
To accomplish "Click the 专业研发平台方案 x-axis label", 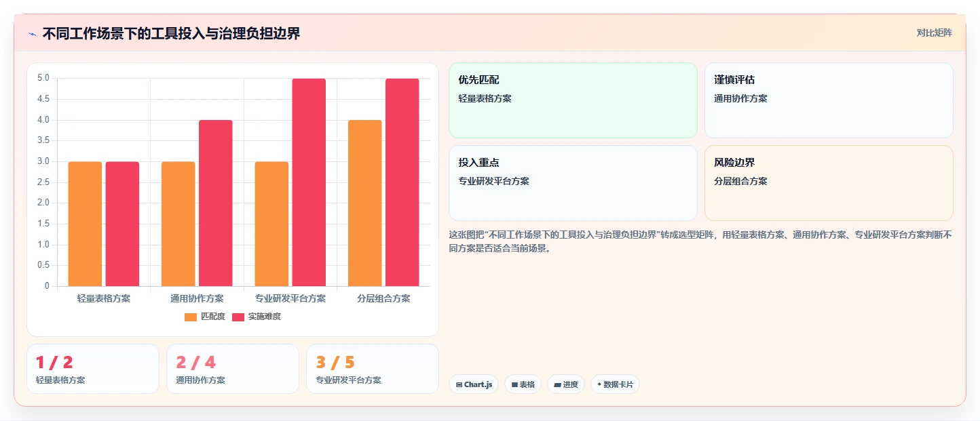I will [x=290, y=298].
